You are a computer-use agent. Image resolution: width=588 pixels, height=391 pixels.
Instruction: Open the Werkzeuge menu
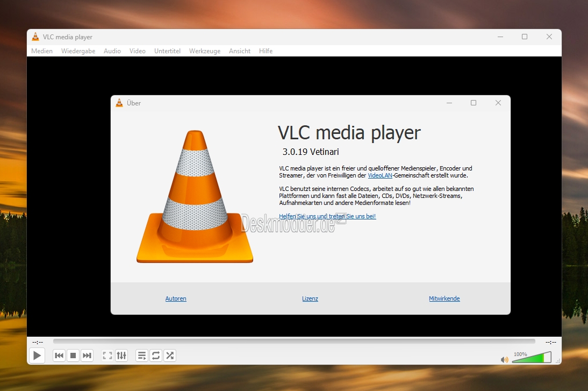pos(205,51)
